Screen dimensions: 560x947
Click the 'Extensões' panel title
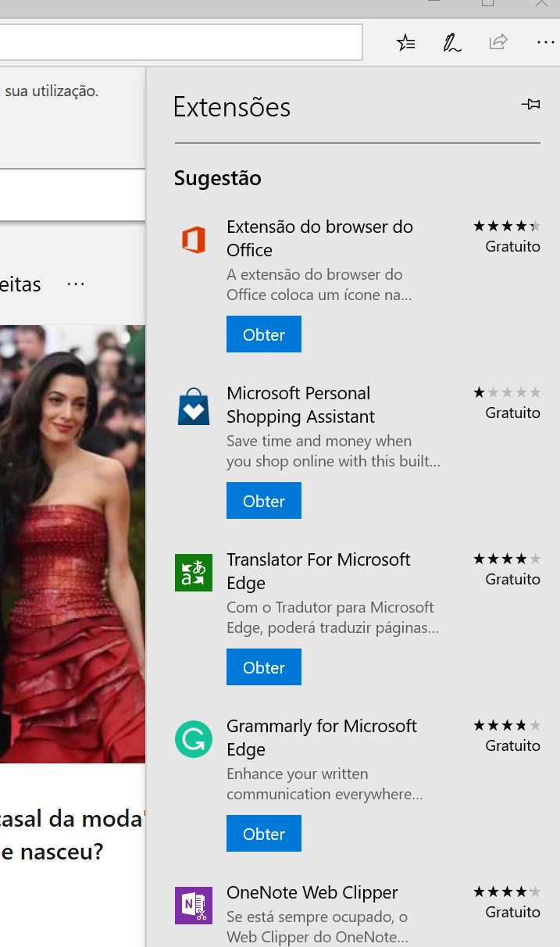pyautogui.click(x=232, y=107)
